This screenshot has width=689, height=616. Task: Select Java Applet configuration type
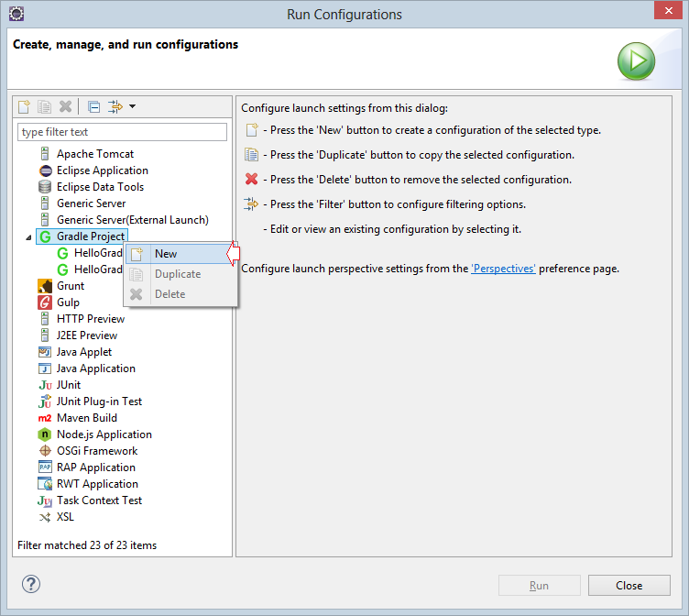[84, 352]
